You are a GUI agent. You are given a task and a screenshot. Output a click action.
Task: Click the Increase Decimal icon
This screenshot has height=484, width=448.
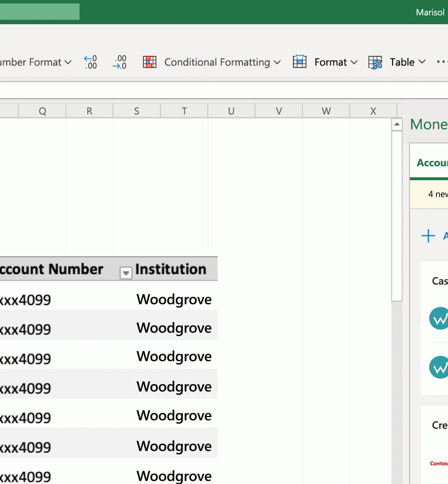coord(90,62)
